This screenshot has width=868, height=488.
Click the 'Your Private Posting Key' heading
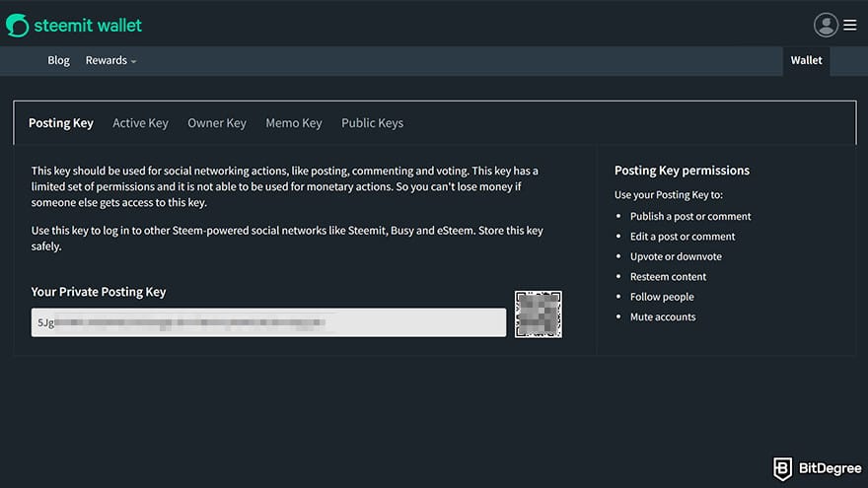[x=99, y=292]
